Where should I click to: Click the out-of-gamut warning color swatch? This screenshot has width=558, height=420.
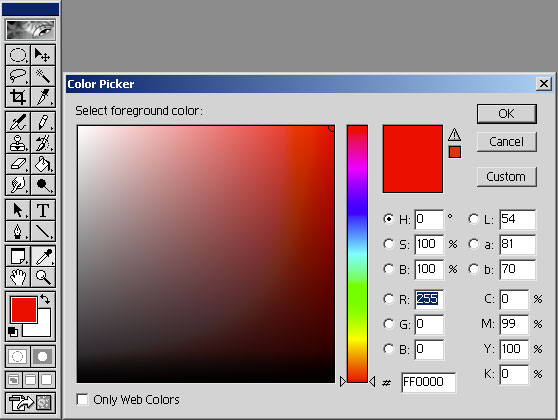(454, 152)
